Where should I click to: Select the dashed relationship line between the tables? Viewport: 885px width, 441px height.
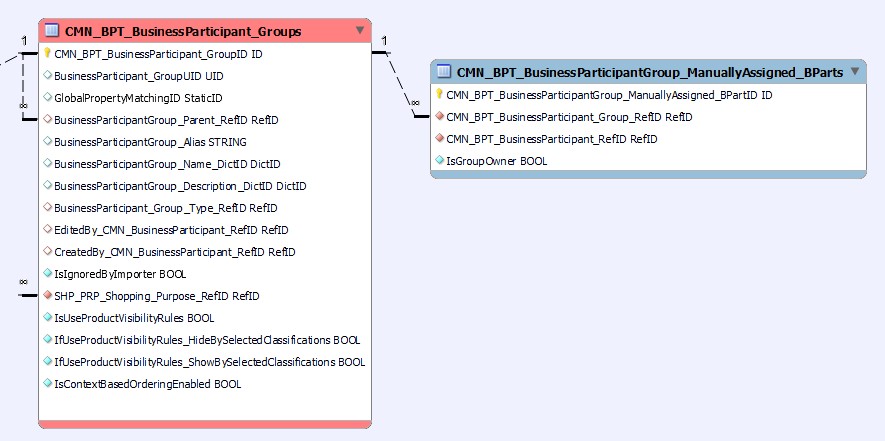[x=401, y=82]
